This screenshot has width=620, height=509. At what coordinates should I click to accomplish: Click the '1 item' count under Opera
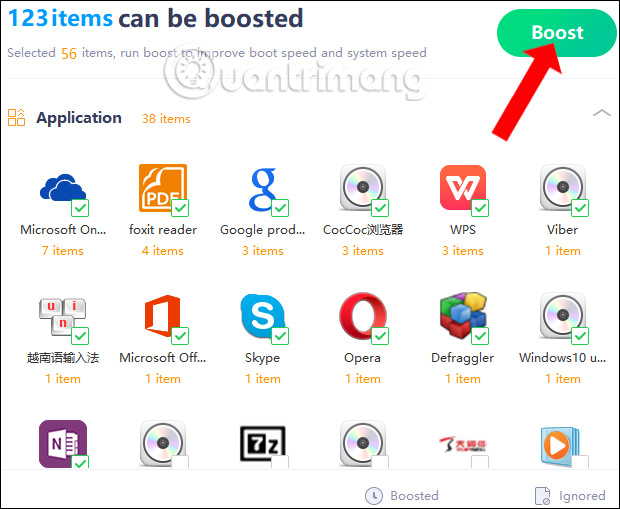pos(363,379)
